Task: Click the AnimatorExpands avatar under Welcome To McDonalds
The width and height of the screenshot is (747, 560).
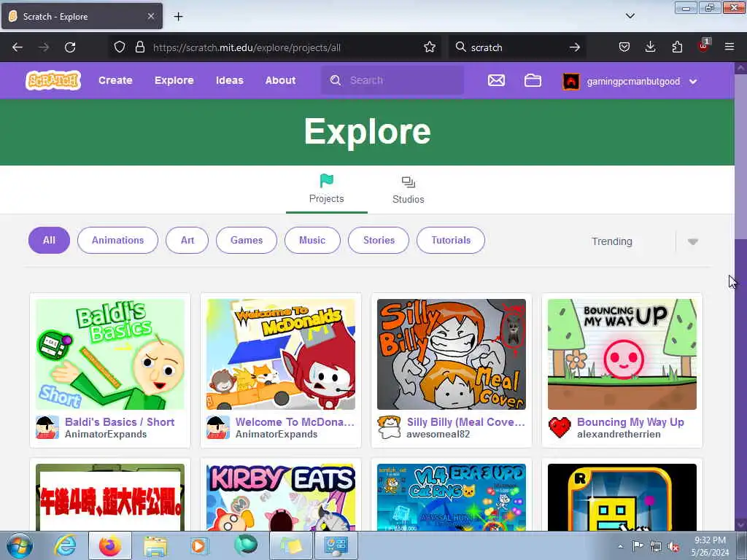Action: tap(217, 427)
